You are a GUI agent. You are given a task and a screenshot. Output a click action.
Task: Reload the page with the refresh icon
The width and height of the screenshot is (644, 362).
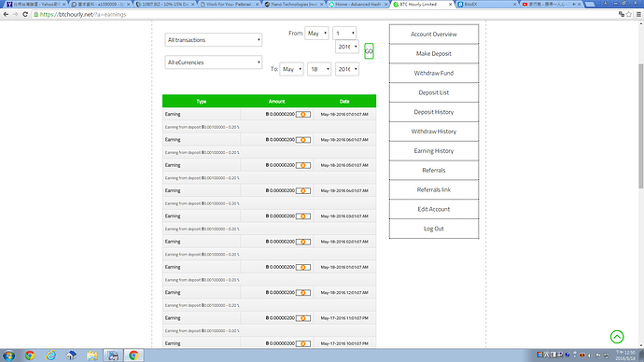click(x=25, y=14)
